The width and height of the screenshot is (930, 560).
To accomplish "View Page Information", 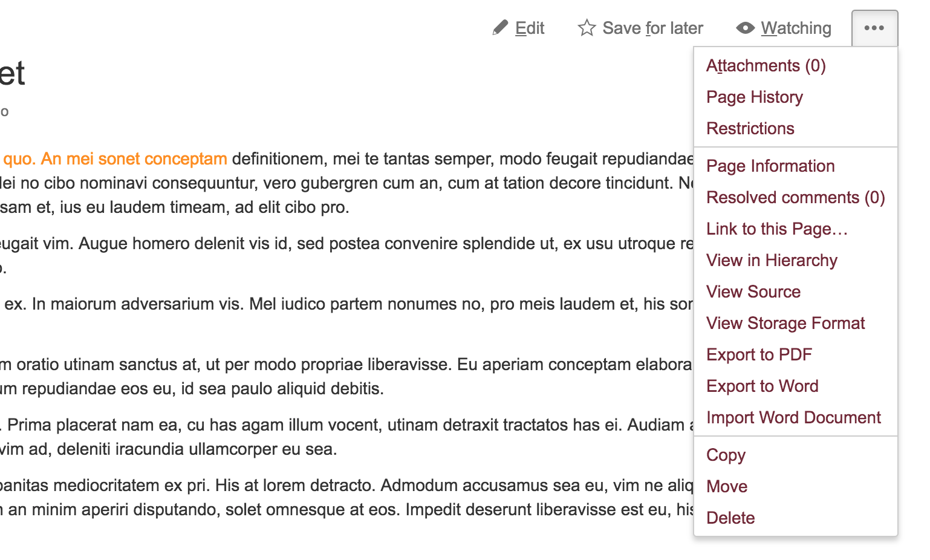I will pos(770,166).
